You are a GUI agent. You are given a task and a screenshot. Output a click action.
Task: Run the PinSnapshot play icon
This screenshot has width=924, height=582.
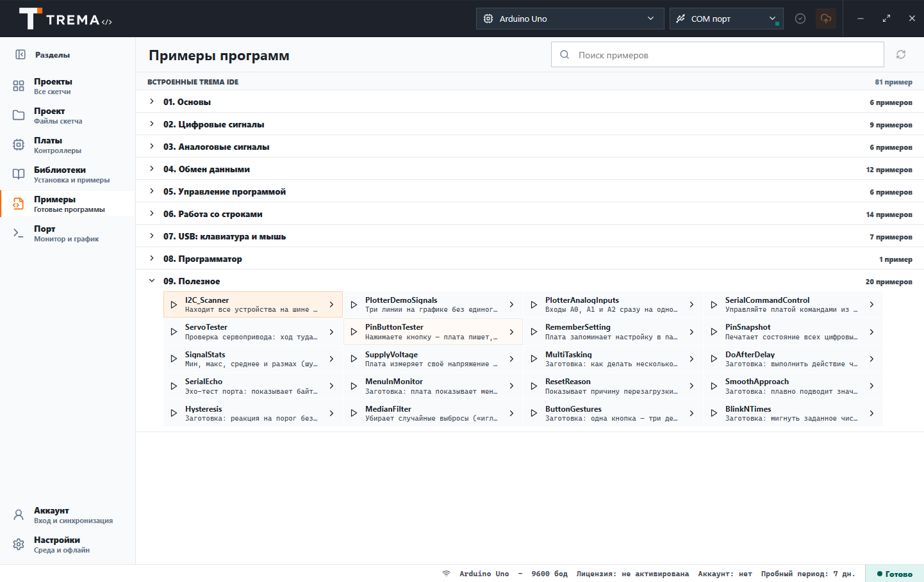[x=714, y=332]
